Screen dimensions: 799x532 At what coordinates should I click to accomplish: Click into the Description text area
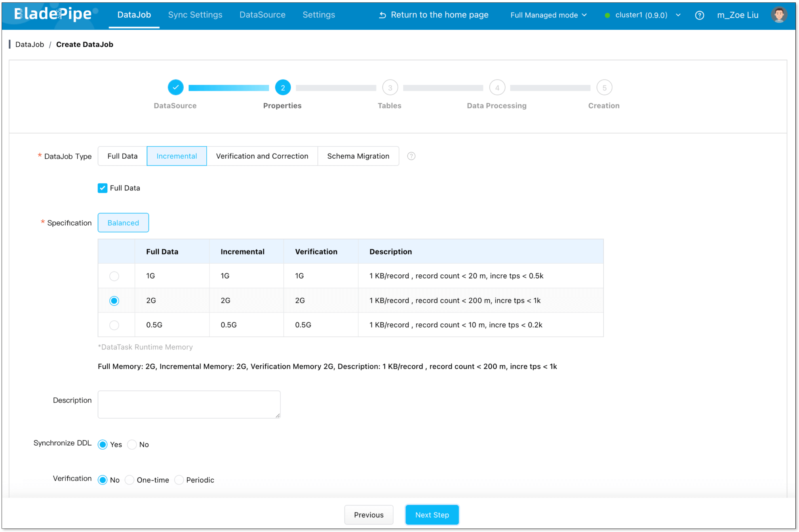(x=189, y=404)
